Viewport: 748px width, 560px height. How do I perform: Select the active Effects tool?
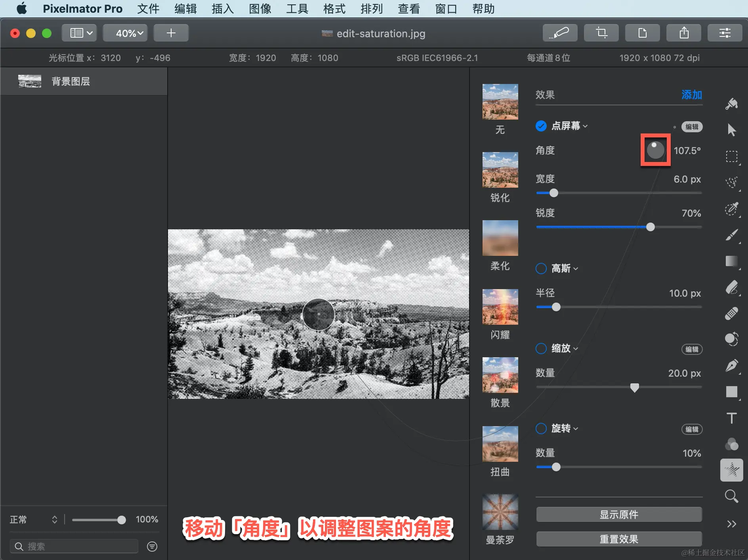(x=731, y=470)
